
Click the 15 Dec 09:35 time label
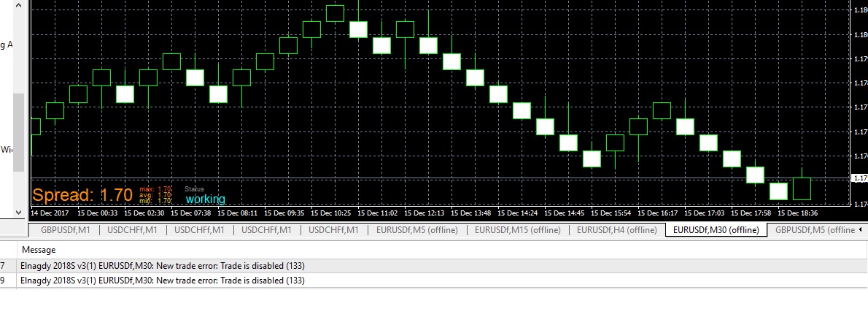coord(284,213)
